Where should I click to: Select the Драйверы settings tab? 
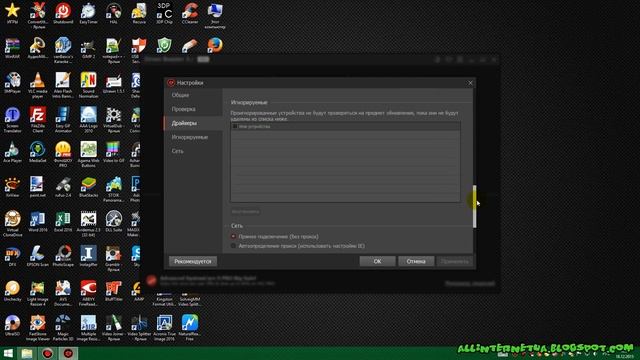[x=184, y=123]
